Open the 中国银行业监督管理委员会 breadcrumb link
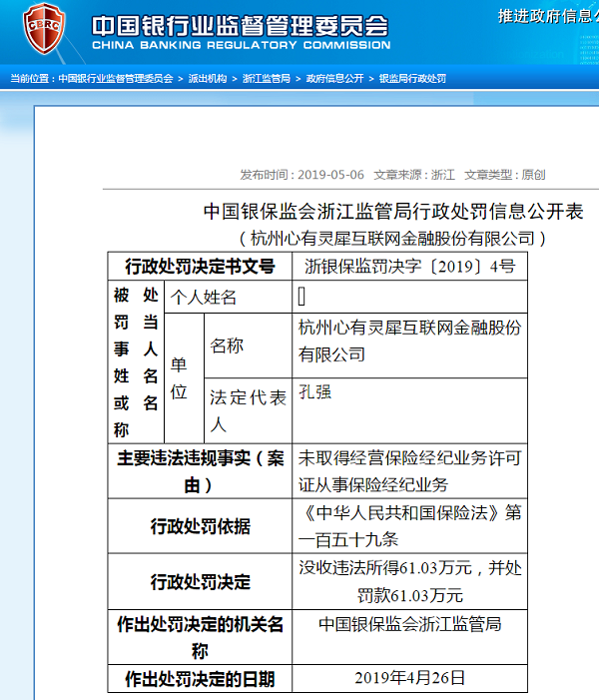Viewport: 599px width, 700px height. click(115, 78)
